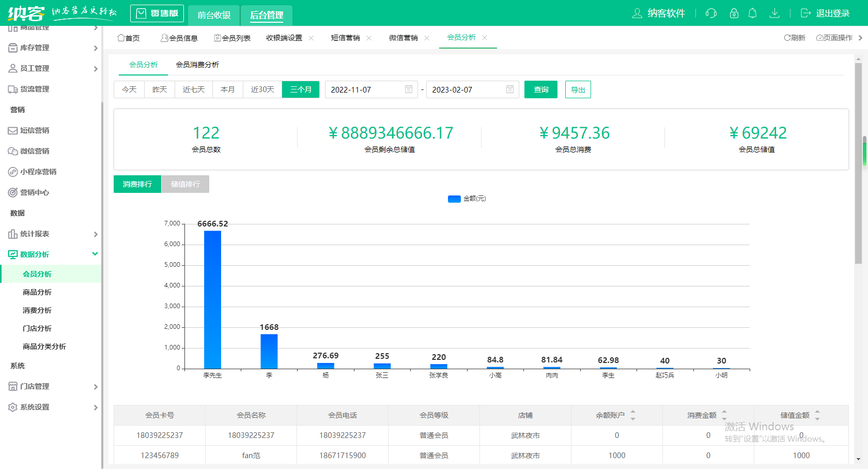The width and height of the screenshot is (868, 469).
Task: Expand the 库存管理 sidebar menu
Action: click(x=52, y=48)
